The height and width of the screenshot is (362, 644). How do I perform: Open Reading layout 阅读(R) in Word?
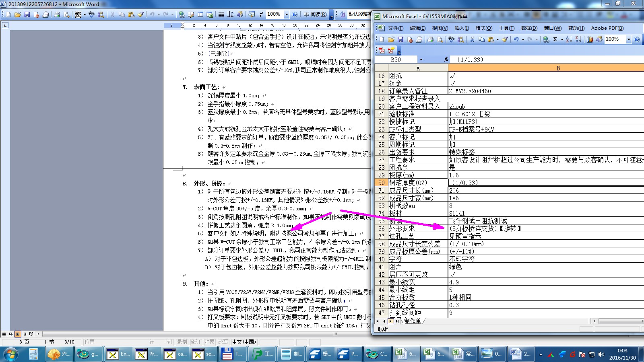click(x=315, y=14)
